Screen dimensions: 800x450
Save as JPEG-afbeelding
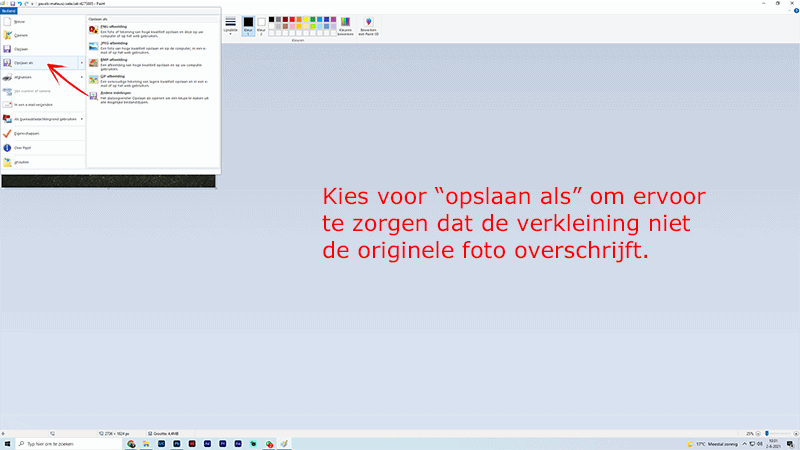153,47
